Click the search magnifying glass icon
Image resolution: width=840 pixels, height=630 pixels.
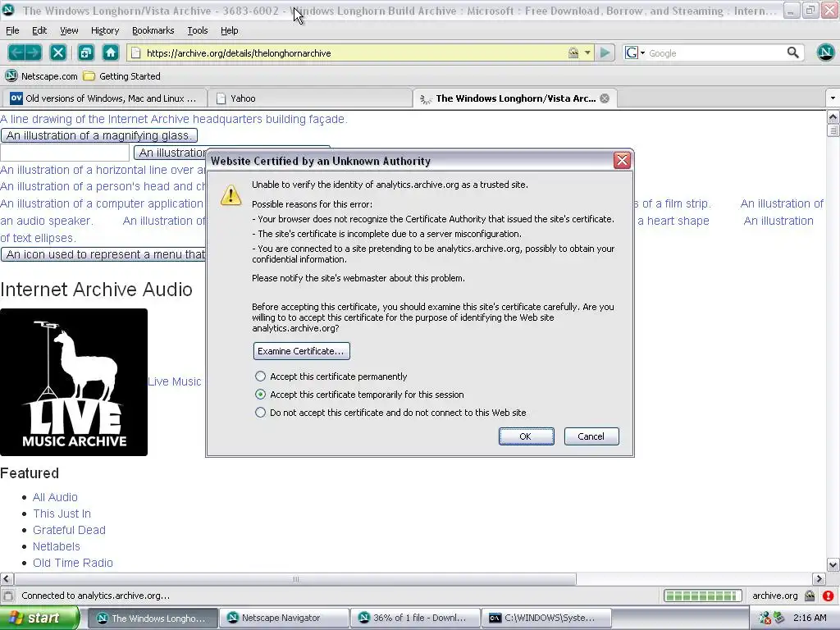[793, 52]
